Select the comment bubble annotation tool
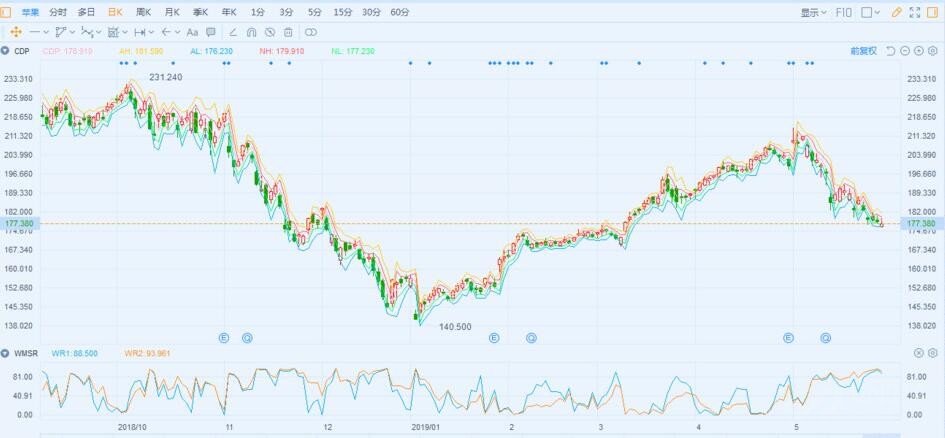Screen dimensions: 945x438 coord(211,32)
